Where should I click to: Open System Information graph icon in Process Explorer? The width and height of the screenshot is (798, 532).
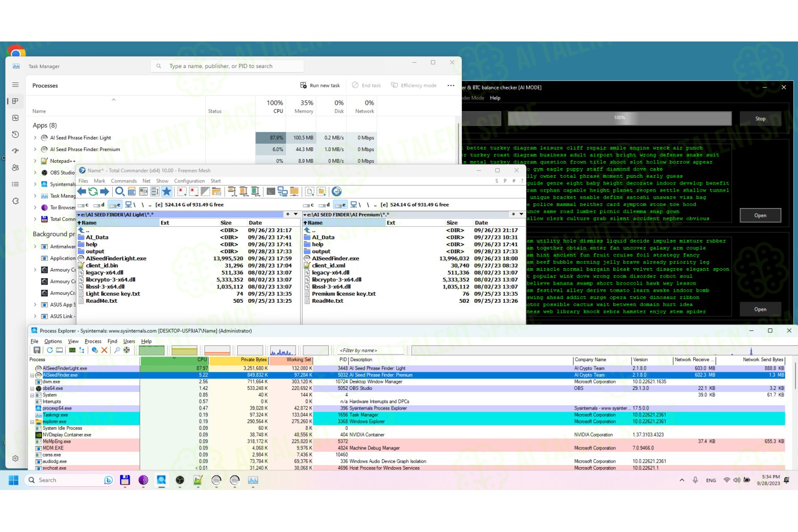coord(72,350)
